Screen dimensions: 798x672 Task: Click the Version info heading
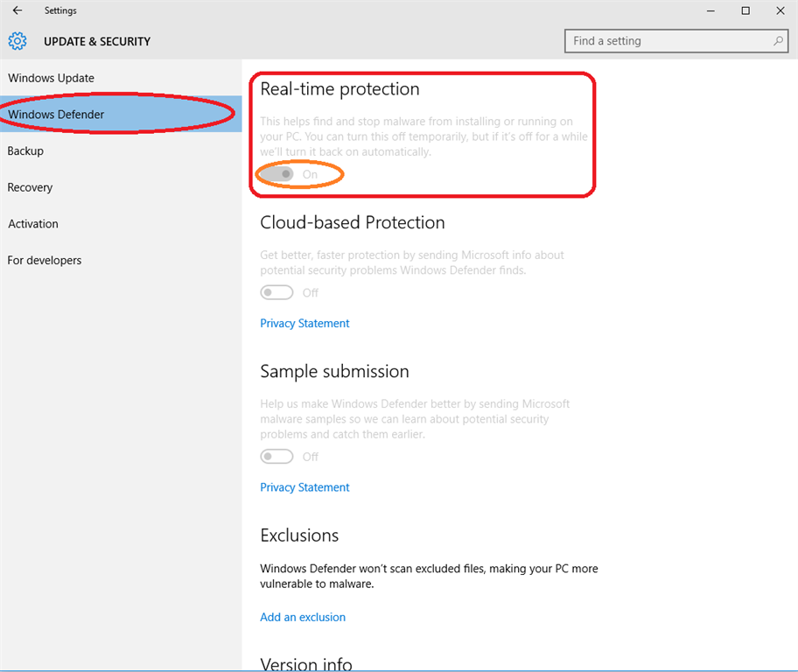coord(306,664)
